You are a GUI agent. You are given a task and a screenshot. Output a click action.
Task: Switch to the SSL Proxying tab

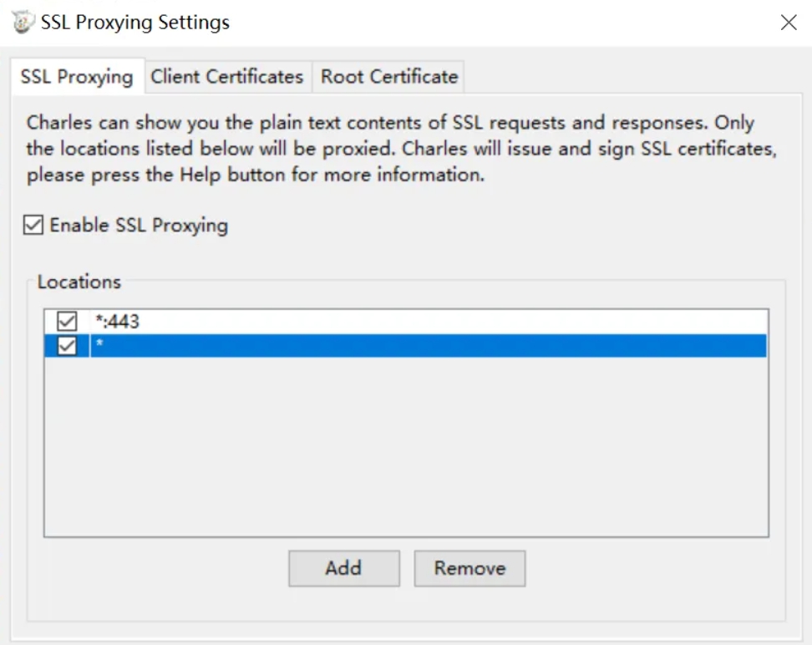click(x=77, y=77)
